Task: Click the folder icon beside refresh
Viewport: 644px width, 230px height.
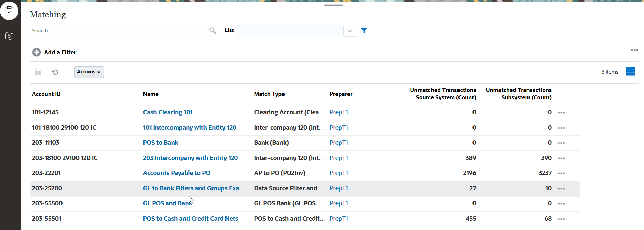Action: pyautogui.click(x=38, y=72)
